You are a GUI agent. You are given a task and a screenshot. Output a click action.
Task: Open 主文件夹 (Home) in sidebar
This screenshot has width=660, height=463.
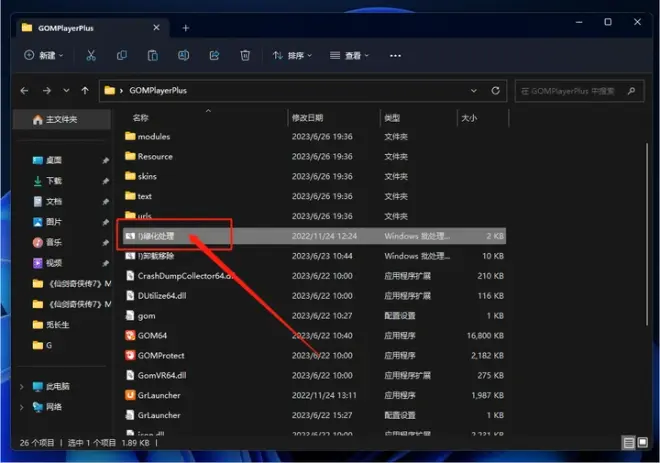[62, 120]
